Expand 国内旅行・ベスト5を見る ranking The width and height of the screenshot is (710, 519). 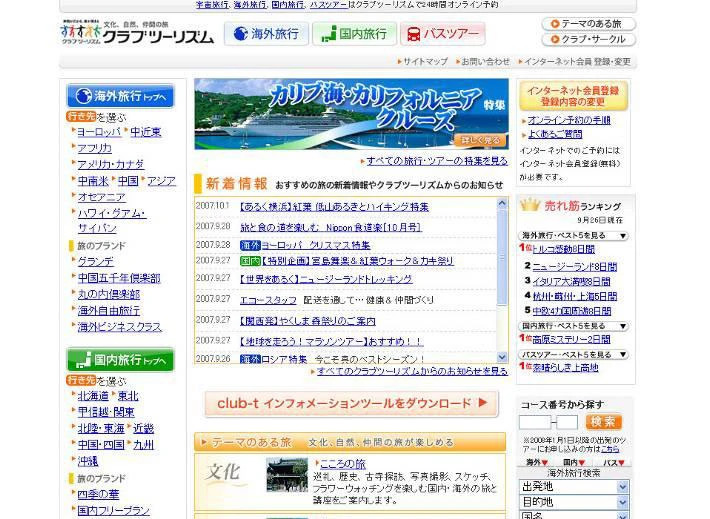574,326
